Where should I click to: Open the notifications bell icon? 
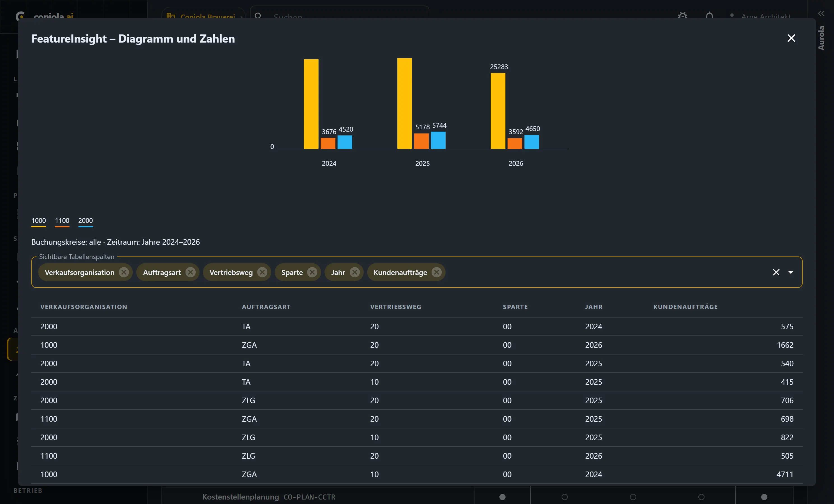(x=710, y=16)
